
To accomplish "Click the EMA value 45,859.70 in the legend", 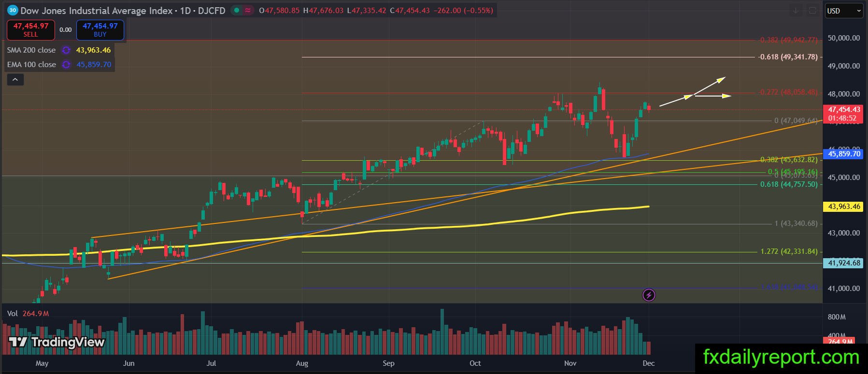I will pos(94,65).
